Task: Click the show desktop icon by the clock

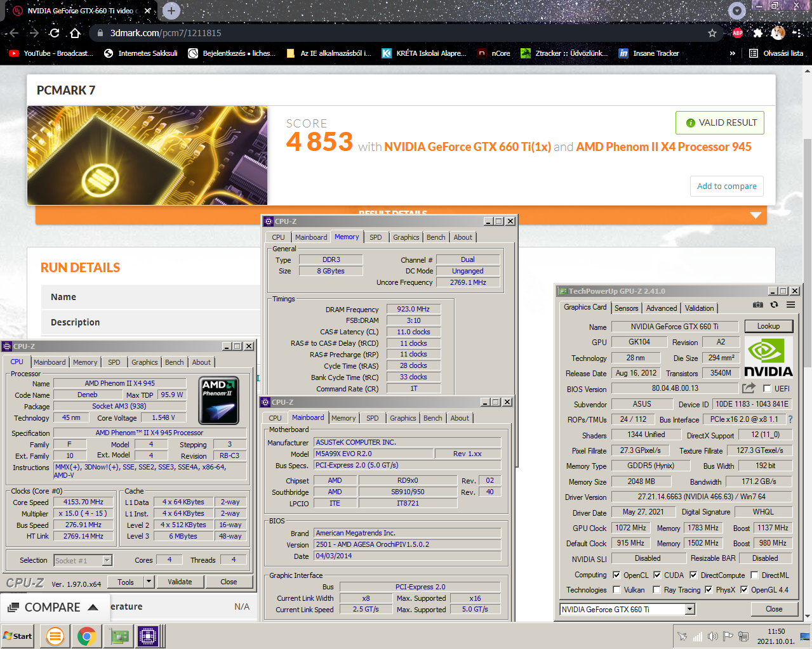Action: pyautogui.click(x=805, y=636)
